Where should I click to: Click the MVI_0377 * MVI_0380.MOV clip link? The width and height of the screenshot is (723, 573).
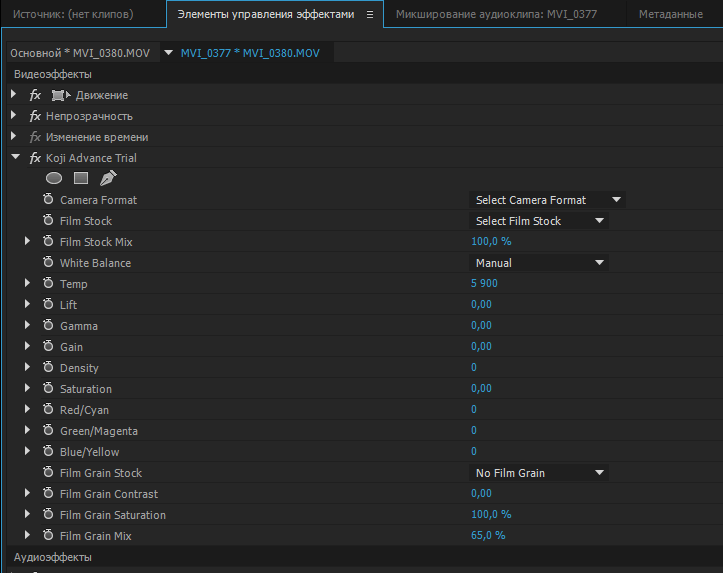250,53
